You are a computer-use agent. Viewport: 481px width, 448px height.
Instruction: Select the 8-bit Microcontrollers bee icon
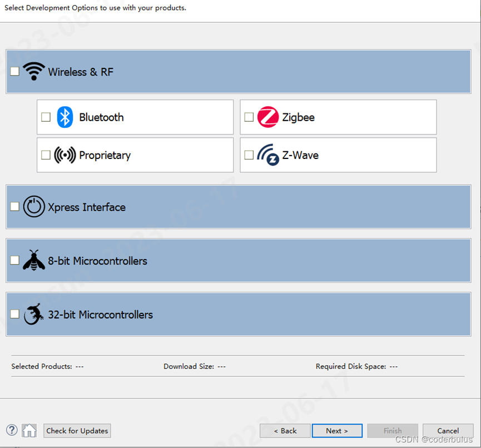pos(34,260)
